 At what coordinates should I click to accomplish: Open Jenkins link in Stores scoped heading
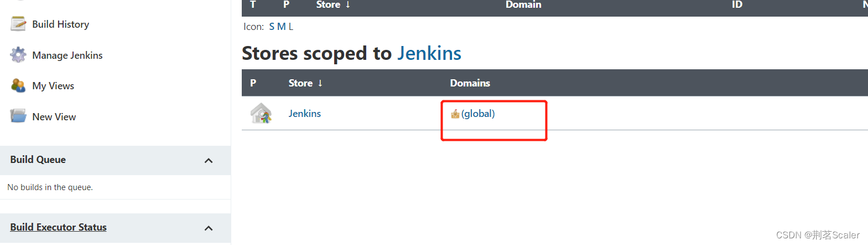click(429, 53)
